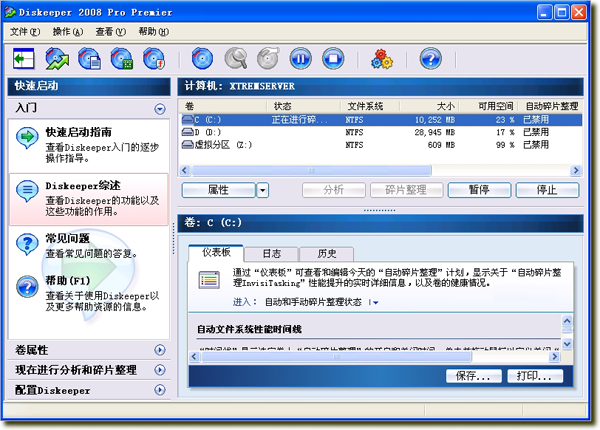Open the gears configuration toolbar icon

pos(382,58)
